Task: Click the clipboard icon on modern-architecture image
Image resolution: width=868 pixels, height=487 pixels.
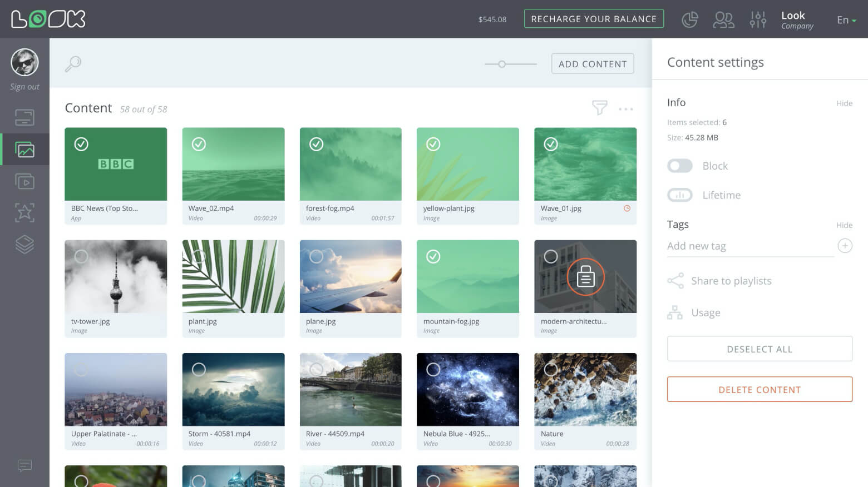Action: 585,276
